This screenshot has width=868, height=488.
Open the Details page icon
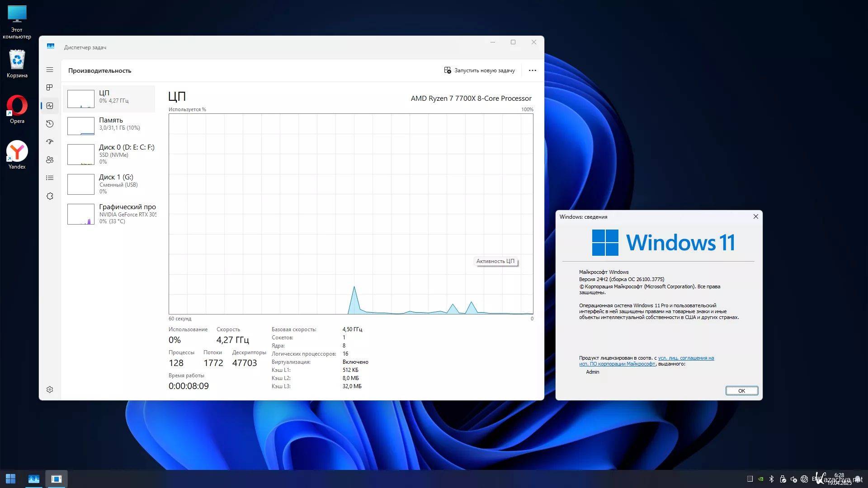[50, 178]
